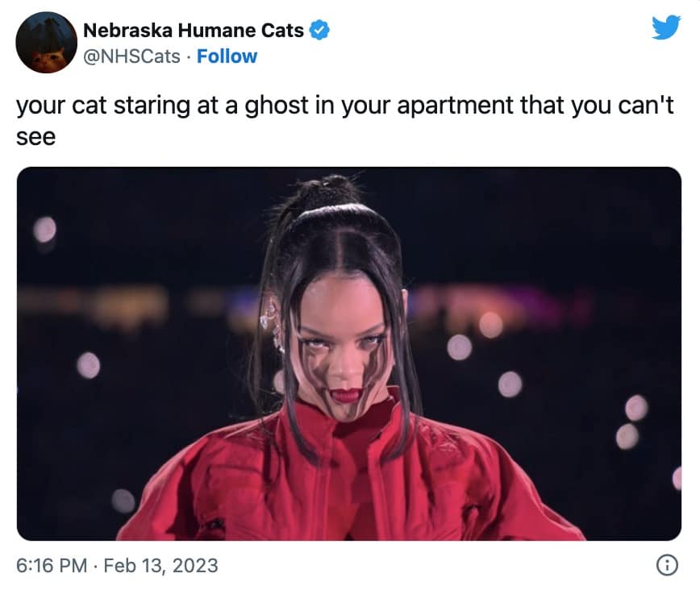
Task: Open the tweet timestamp 6:16 PM
Action: [x=52, y=566]
